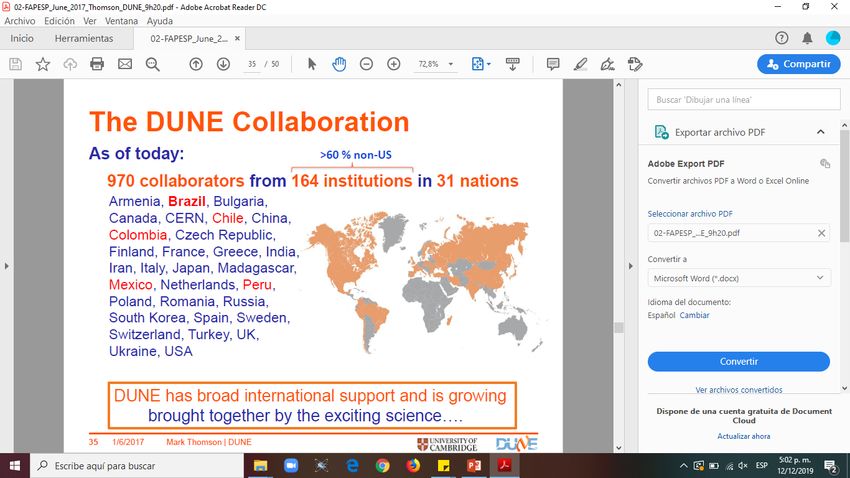Open the find text magnifier icon
The image size is (850, 478).
click(153, 64)
